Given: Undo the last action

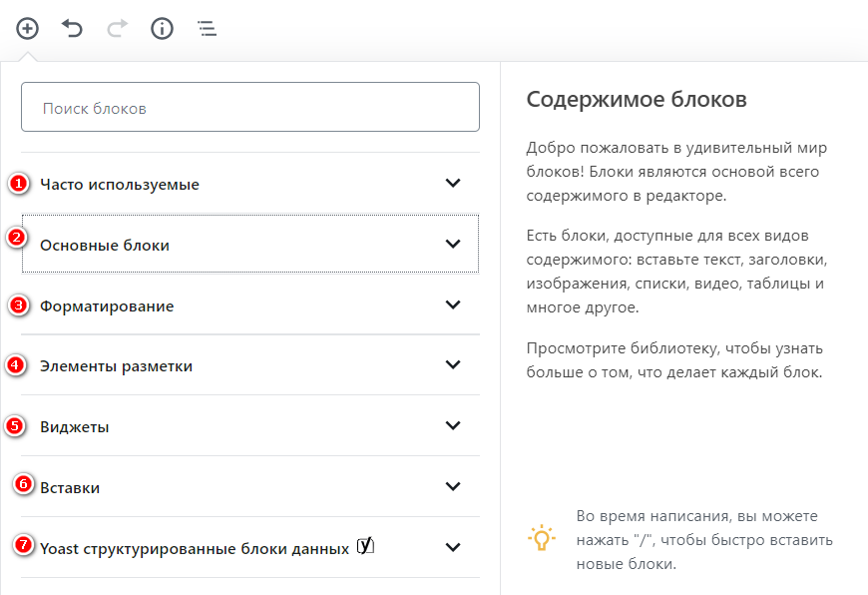Looking at the screenshot, I should click(72, 28).
